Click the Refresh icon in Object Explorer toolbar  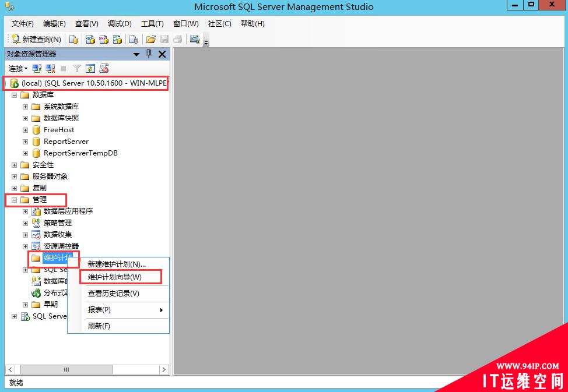tap(90, 68)
